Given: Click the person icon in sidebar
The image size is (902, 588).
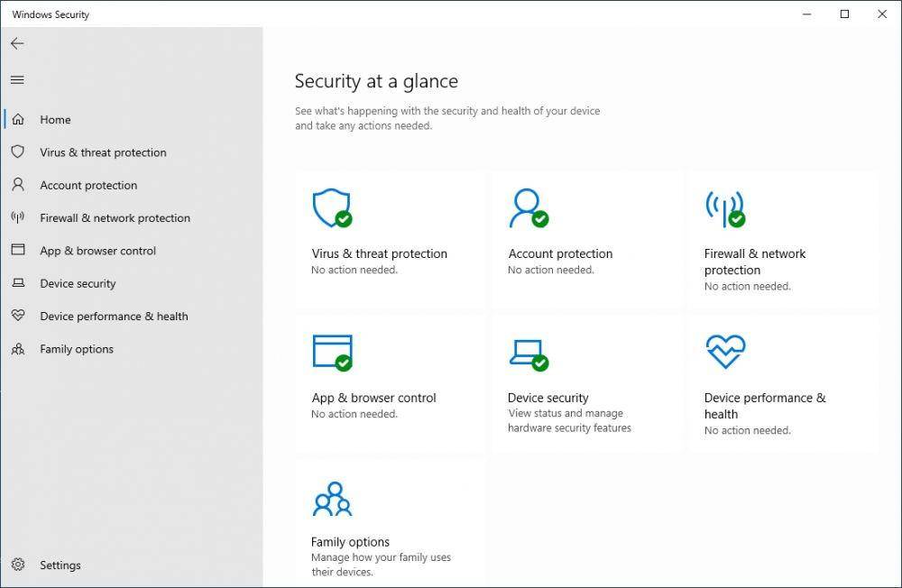Looking at the screenshot, I should click(18, 185).
